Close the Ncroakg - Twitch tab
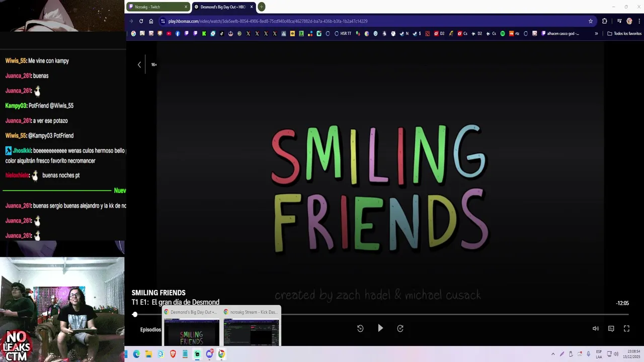Screen dimensions: 644x362 click(186, 7)
